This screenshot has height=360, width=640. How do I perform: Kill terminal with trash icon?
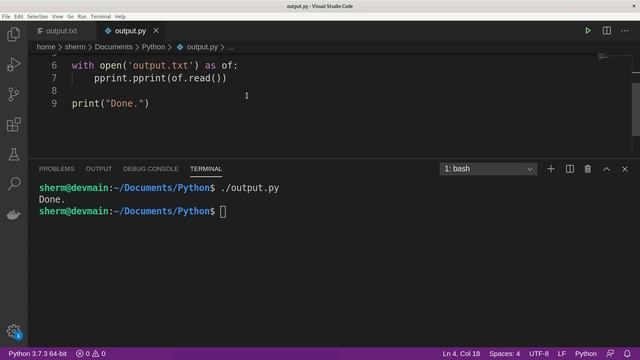click(588, 169)
